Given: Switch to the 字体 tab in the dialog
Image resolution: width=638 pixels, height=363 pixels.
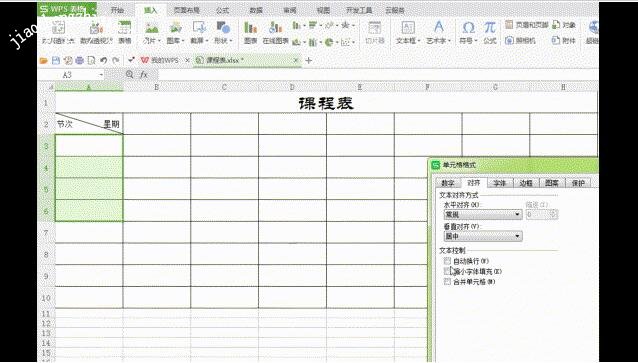Looking at the screenshot, I should 500,183.
